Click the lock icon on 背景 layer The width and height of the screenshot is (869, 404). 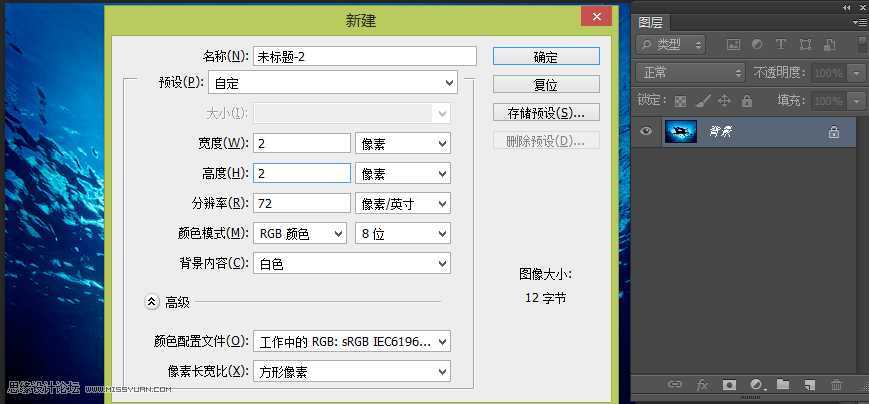point(834,132)
